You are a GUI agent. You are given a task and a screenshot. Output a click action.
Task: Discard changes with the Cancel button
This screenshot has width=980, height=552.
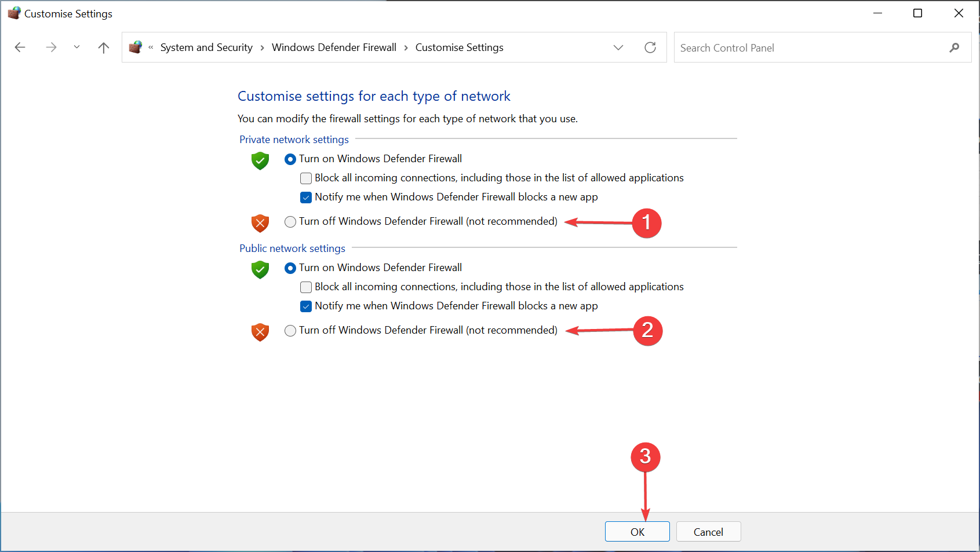tap(708, 532)
